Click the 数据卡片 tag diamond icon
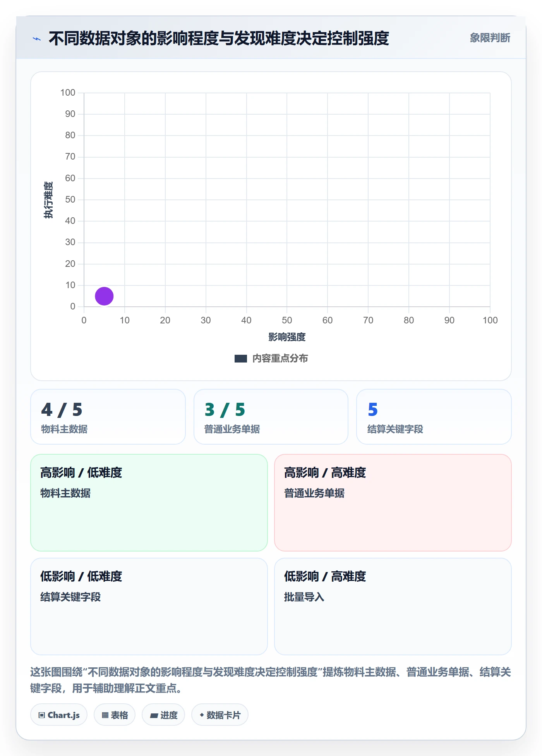542x756 pixels. (202, 715)
